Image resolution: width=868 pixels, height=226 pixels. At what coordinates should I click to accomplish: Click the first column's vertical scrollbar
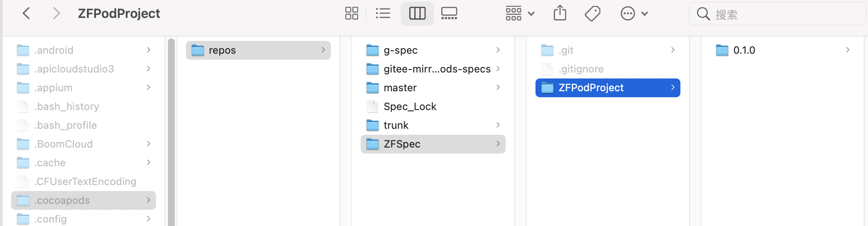pos(171,132)
